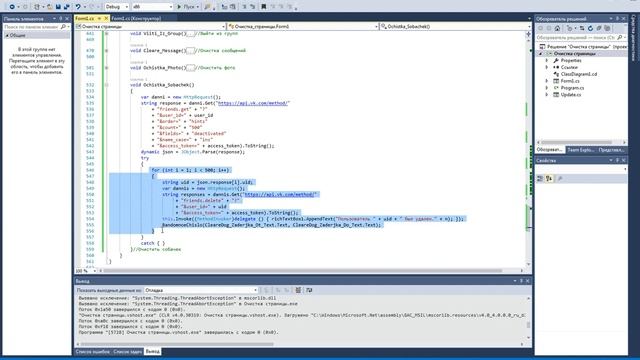
Task: Click Alphabetical sort icon in Properties panel
Action: 549,179
